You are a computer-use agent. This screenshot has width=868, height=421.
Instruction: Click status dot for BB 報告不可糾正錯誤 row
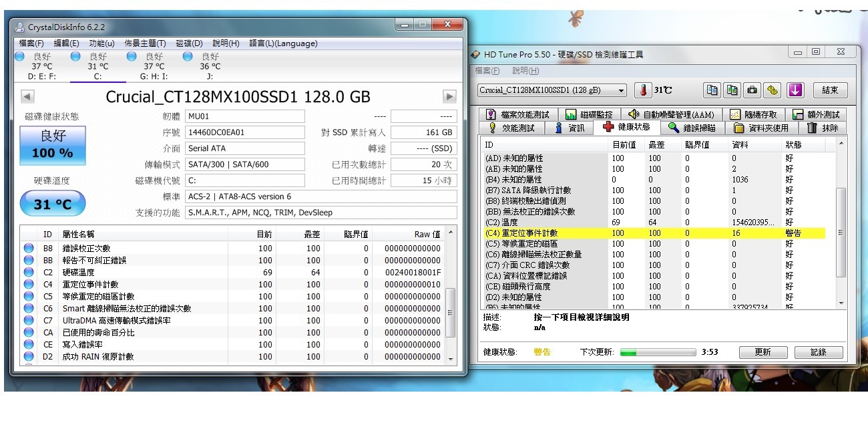(29, 261)
